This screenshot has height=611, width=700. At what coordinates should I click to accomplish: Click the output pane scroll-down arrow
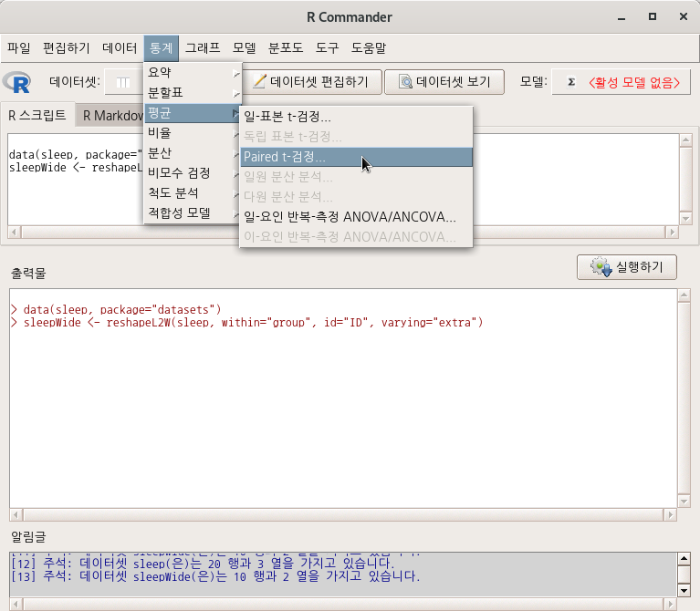684,502
